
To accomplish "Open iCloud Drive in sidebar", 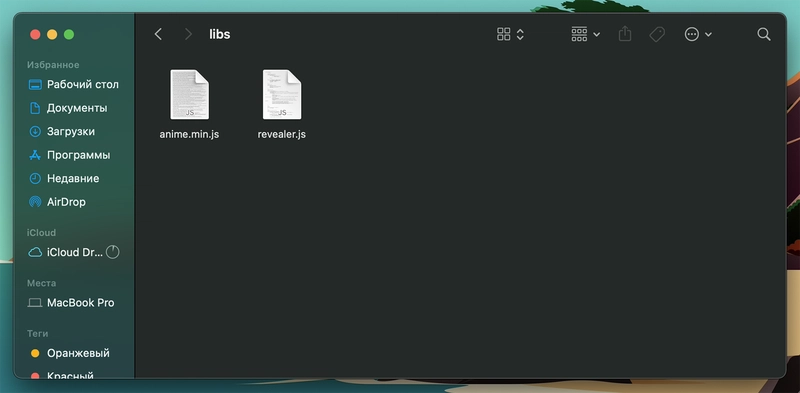I will 65,252.
